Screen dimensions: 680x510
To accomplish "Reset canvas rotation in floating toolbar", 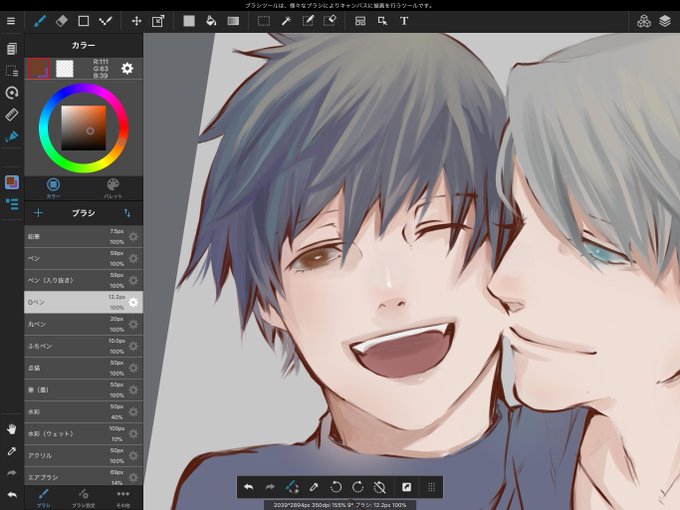I will [x=379, y=487].
